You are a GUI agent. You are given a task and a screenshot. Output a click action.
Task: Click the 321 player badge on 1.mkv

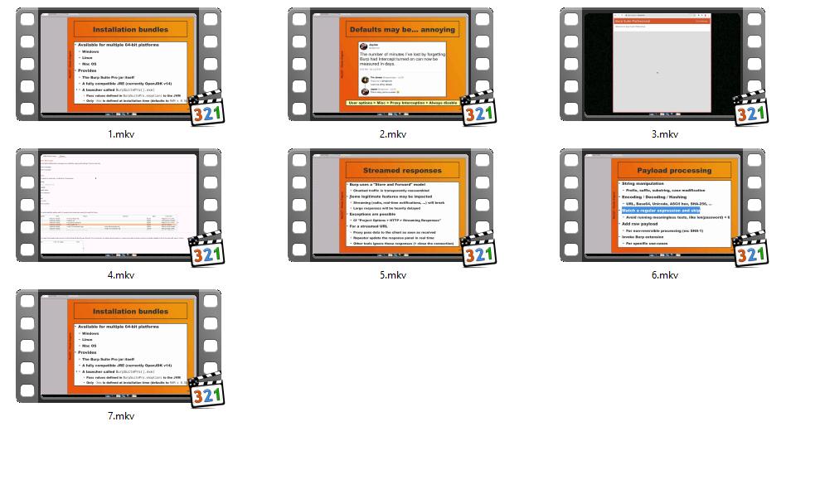tap(207, 109)
